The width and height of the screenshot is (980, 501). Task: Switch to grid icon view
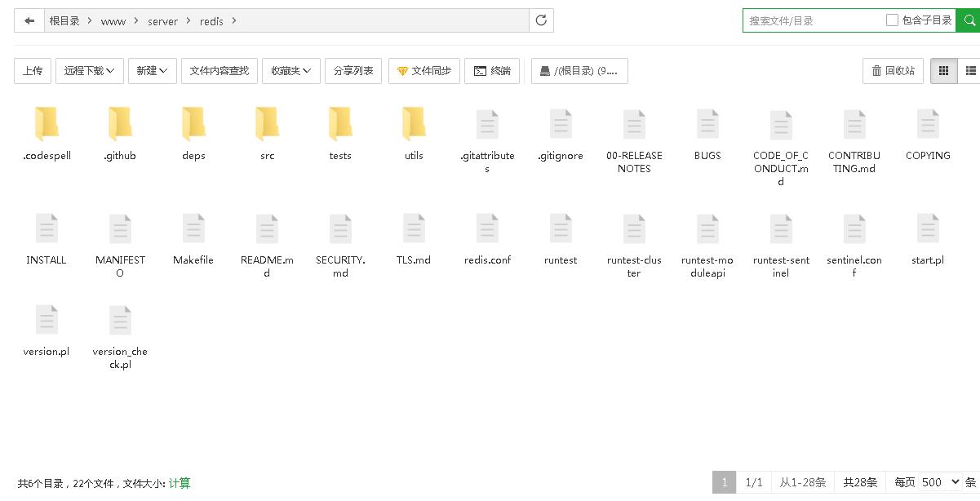click(x=943, y=71)
